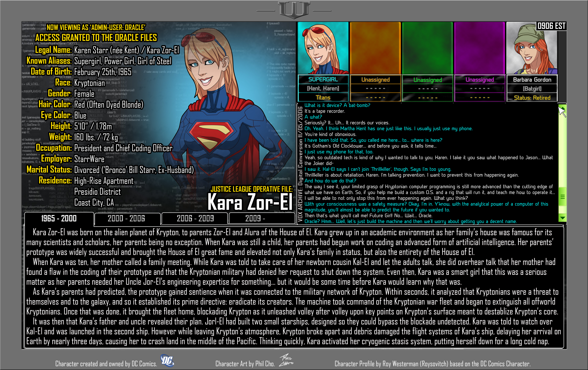Click 'Coast City, CA' line
The width and height of the screenshot is (588, 370).
[x=94, y=202]
